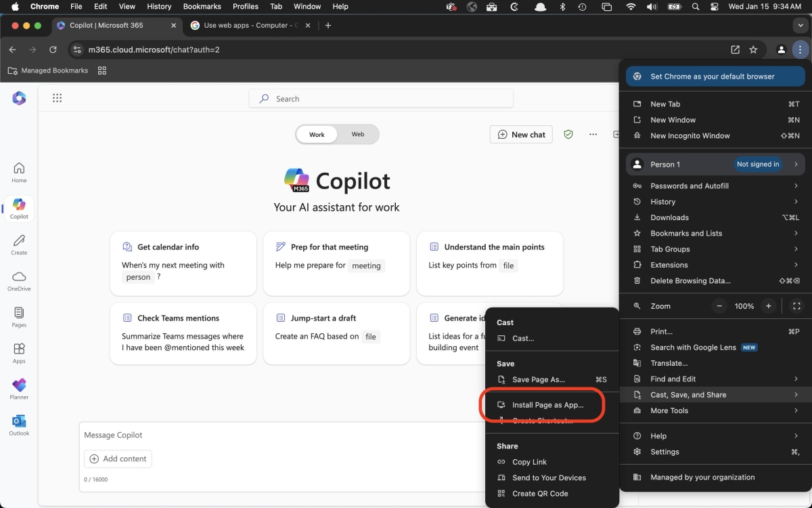
Task: Expand the Tab Groups submenu
Action: point(715,249)
